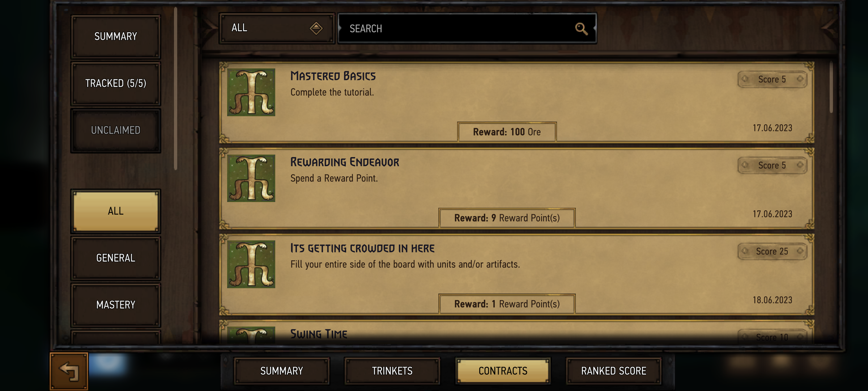Click the back arrow icon
This screenshot has height=391, width=868.
click(x=69, y=371)
